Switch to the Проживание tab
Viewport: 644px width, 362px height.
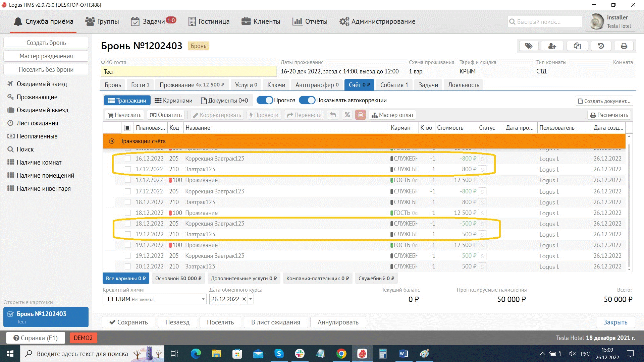[x=192, y=85]
